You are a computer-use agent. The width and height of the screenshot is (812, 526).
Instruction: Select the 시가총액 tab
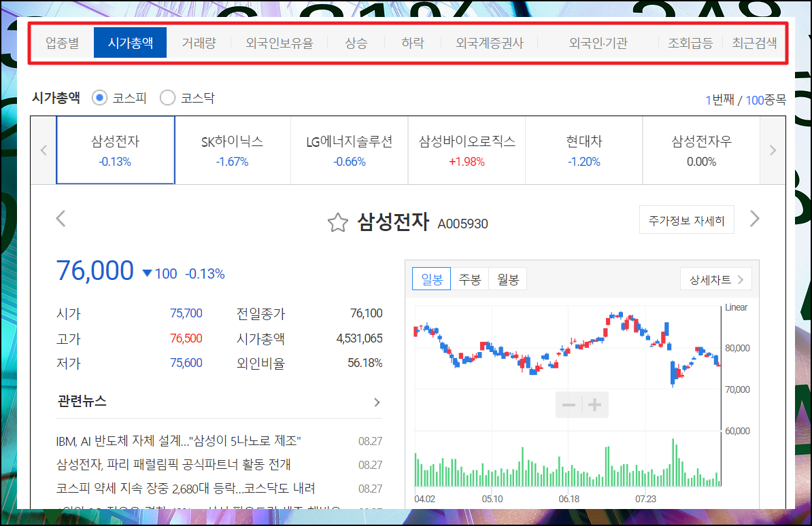[130, 43]
